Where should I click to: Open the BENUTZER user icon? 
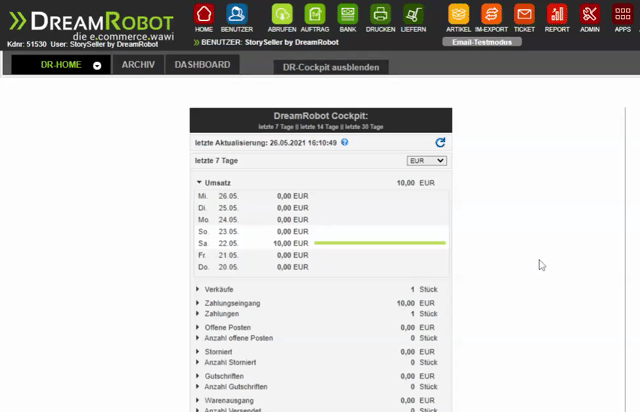point(237,18)
